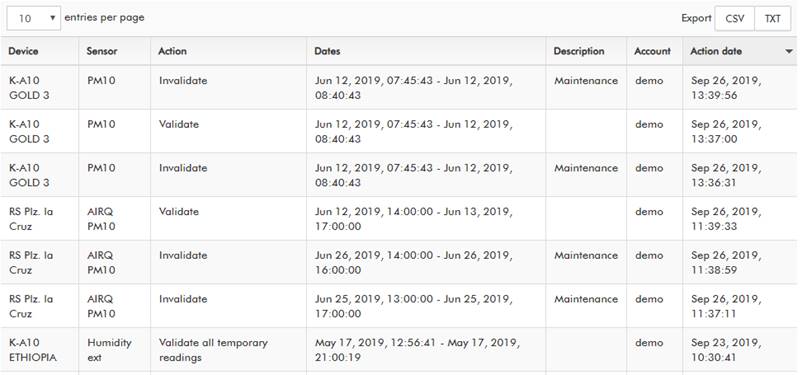The image size is (802, 375).
Task: Sort by the Account column header
Action: [x=652, y=51]
